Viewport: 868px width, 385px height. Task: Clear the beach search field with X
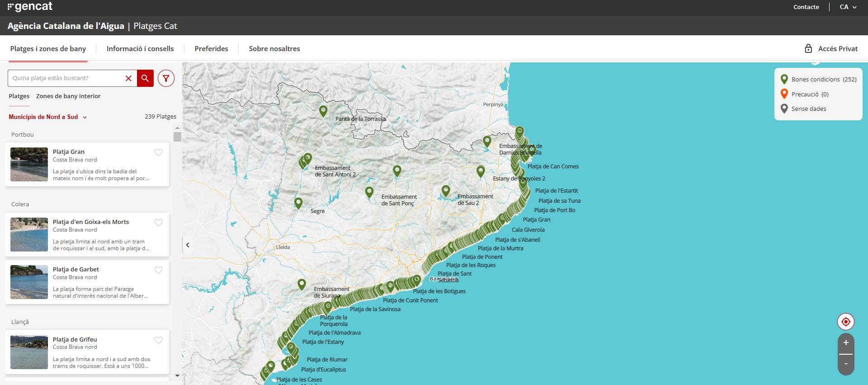[128, 78]
